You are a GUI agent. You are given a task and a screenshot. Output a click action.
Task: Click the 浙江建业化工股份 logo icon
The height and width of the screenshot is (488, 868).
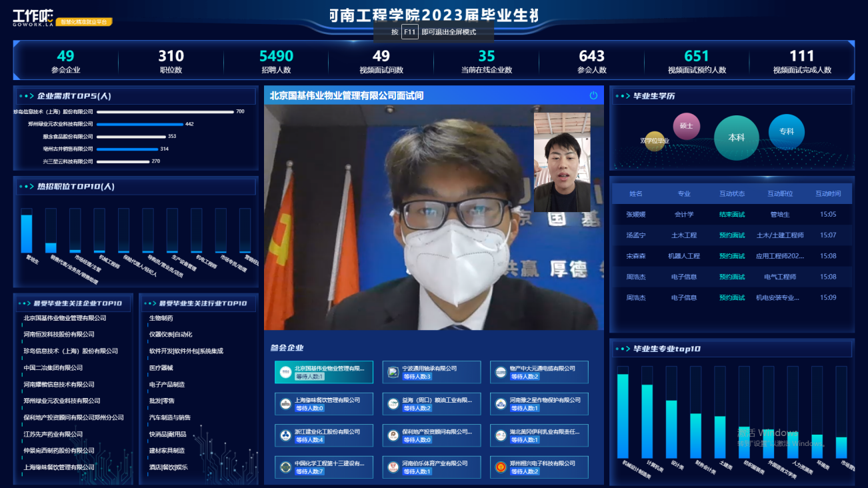tap(285, 436)
